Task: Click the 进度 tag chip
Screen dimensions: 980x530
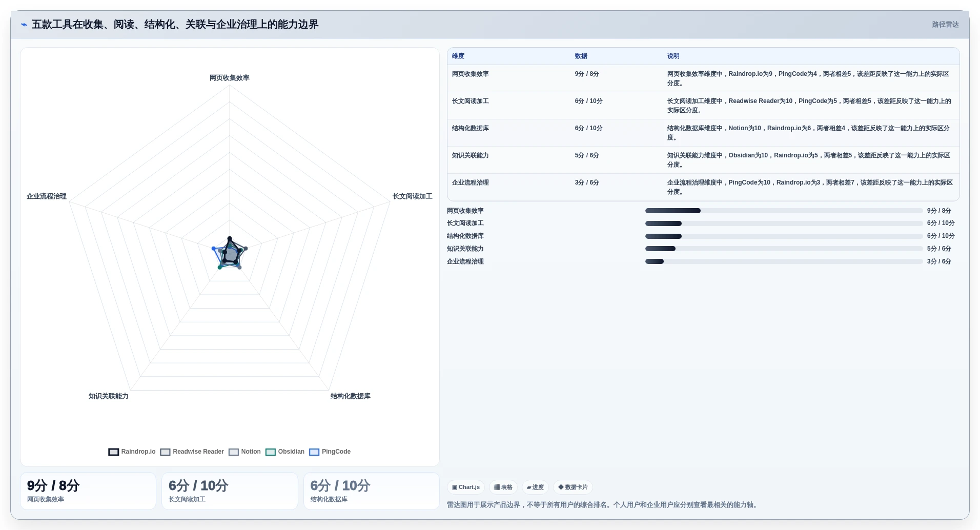Action: 535,487
